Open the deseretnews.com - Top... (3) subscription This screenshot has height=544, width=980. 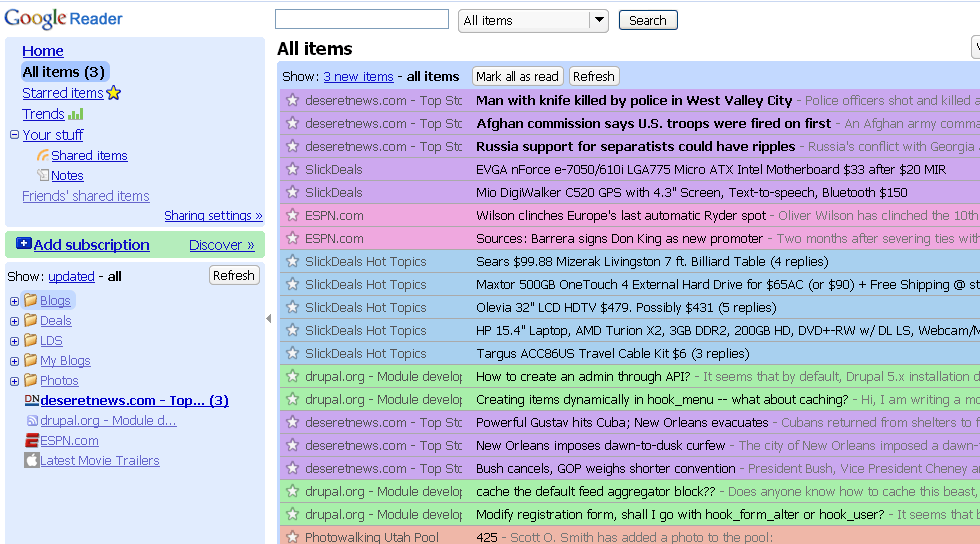click(134, 400)
